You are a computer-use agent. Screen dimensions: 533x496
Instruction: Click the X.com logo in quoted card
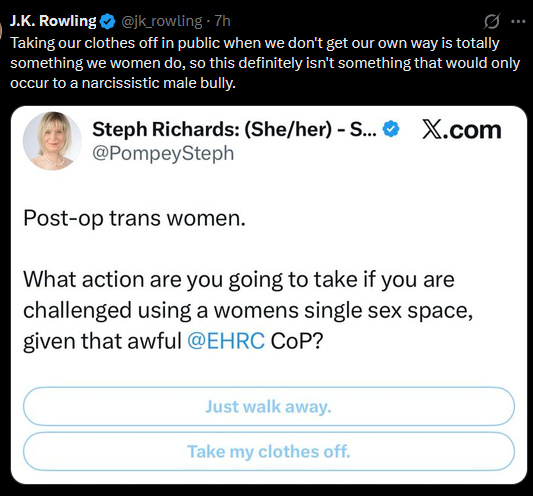pyautogui.click(x=462, y=130)
